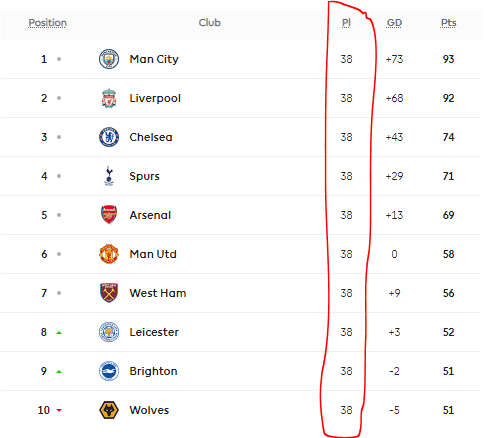This screenshot has height=438, width=488.
Task: Open the West Ham club name
Action: (158, 293)
